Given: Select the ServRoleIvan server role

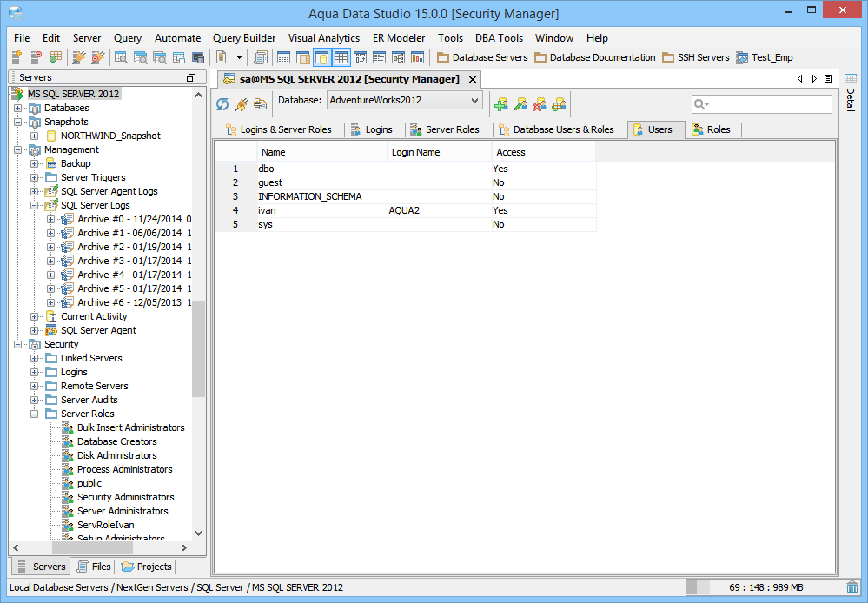Looking at the screenshot, I should 105,525.
